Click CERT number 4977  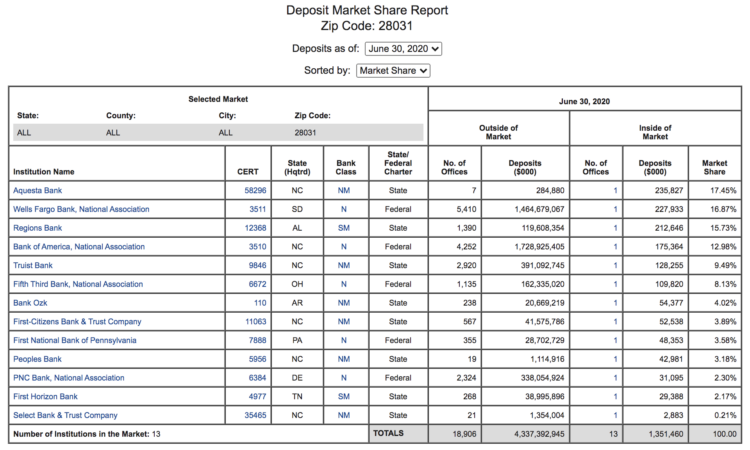[x=257, y=396]
